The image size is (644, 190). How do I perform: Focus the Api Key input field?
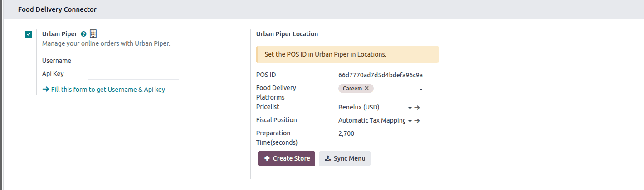click(x=133, y=74)
